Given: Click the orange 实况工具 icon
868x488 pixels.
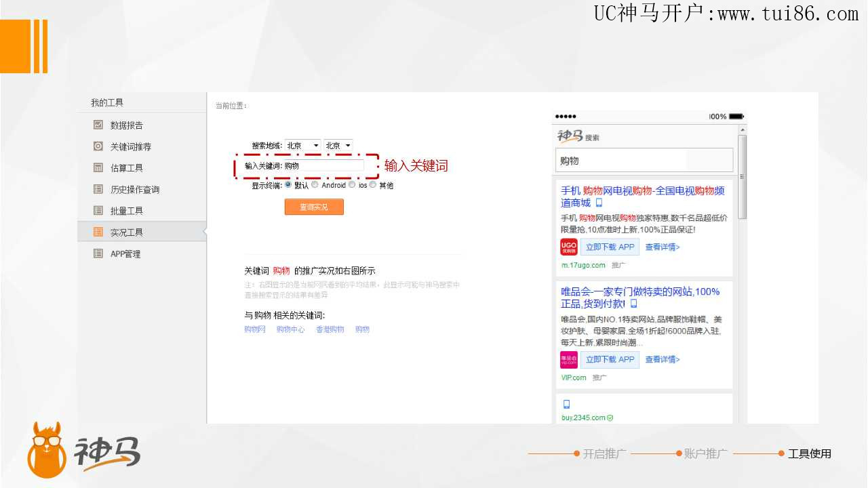Looking at the screenshot, I should coord(98,232).
